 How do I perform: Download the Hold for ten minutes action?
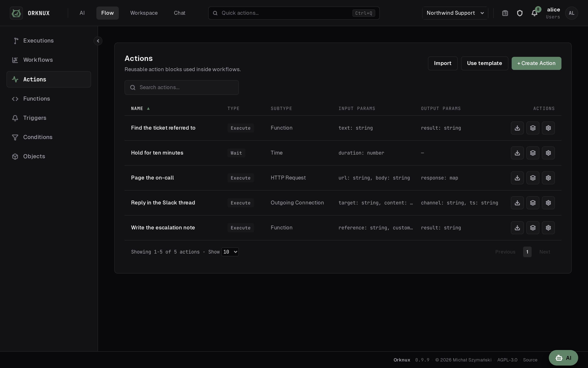point(517,153)
